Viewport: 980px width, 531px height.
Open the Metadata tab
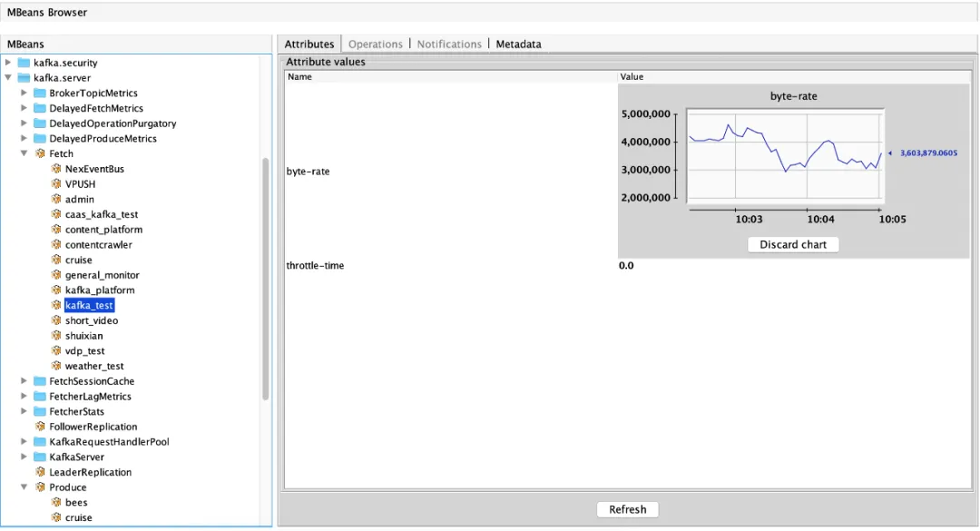pos(519,44)
